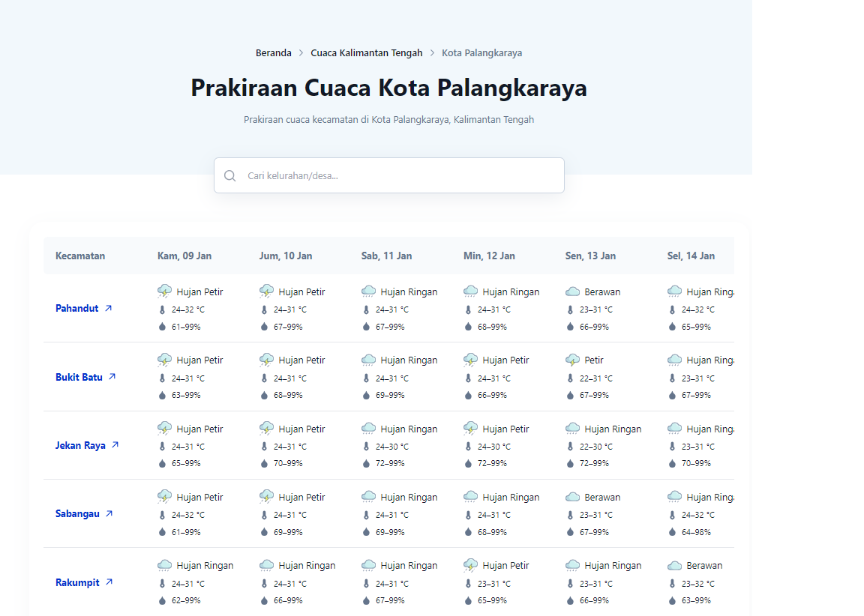Click Sabangau Min 12 Jan Hujan Ringan label
864x616 pixels.
[x=511, y=497]
